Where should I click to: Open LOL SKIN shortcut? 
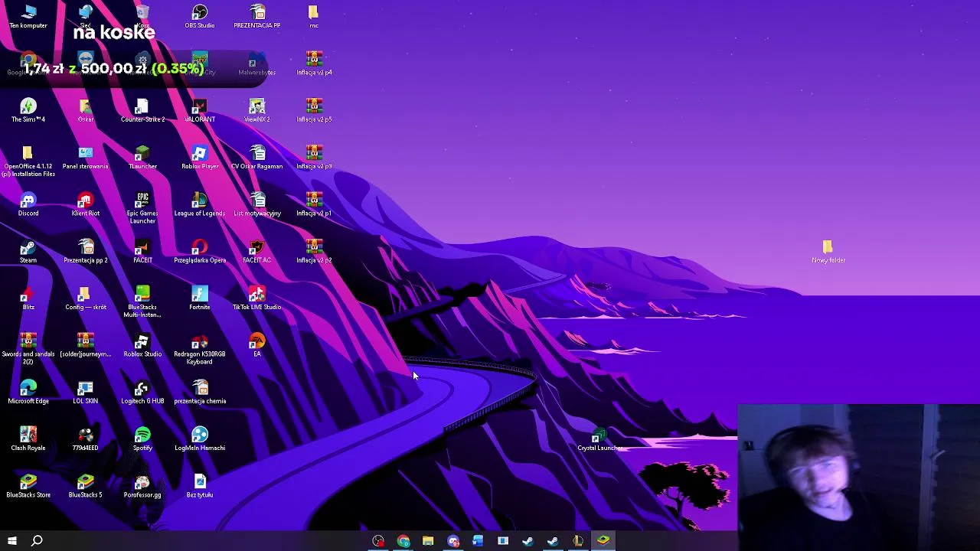click(86, 391)
